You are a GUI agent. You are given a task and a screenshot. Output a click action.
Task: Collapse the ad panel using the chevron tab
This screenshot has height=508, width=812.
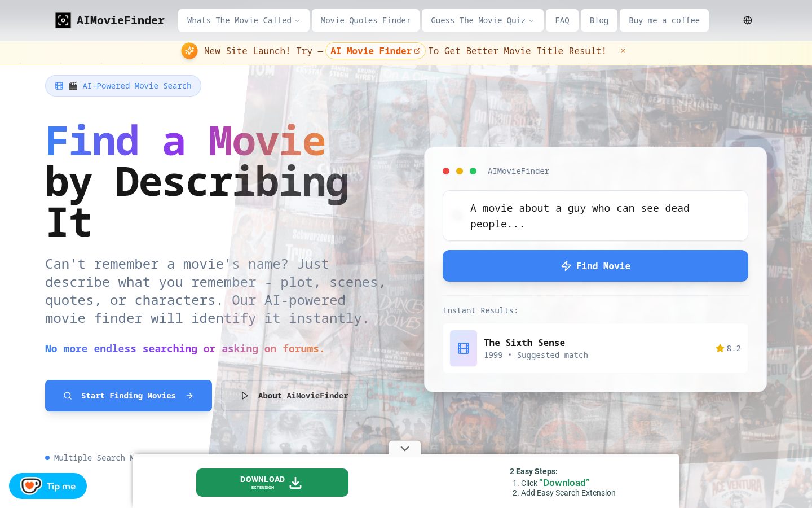405,448
